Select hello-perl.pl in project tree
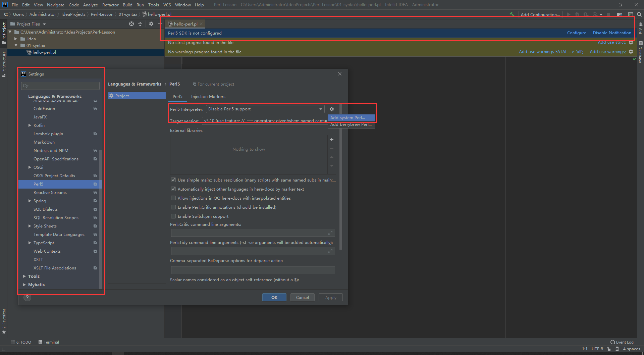 tap(44, 52)
